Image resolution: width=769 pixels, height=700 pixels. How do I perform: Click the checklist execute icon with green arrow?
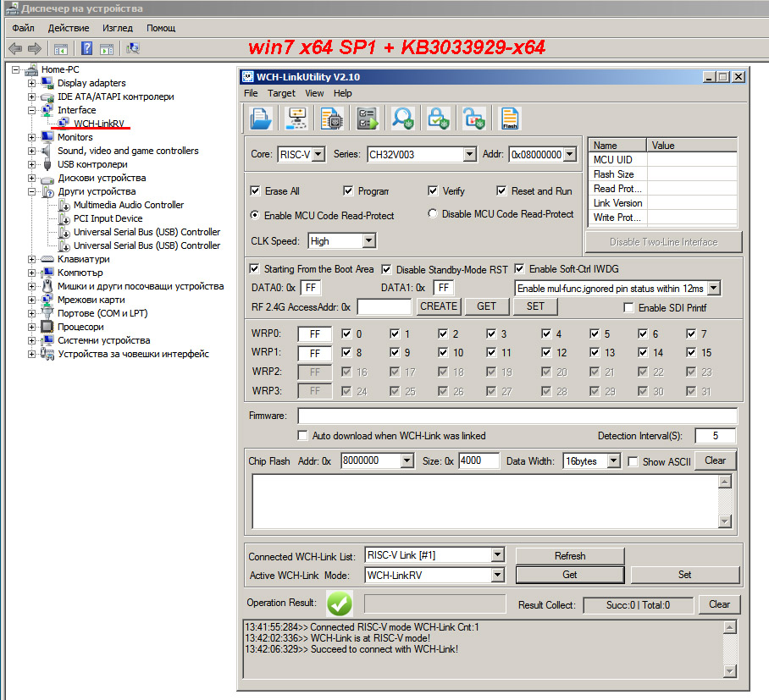(367, 119)
